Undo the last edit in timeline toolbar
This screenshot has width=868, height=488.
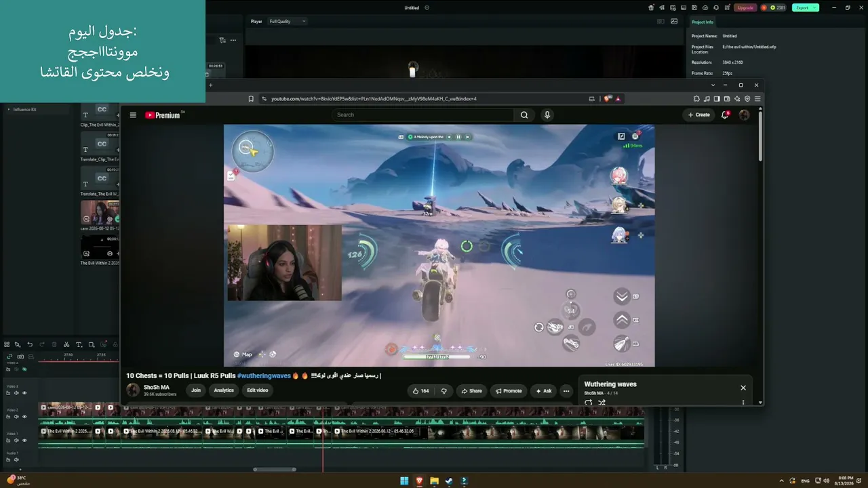(30, 344)
